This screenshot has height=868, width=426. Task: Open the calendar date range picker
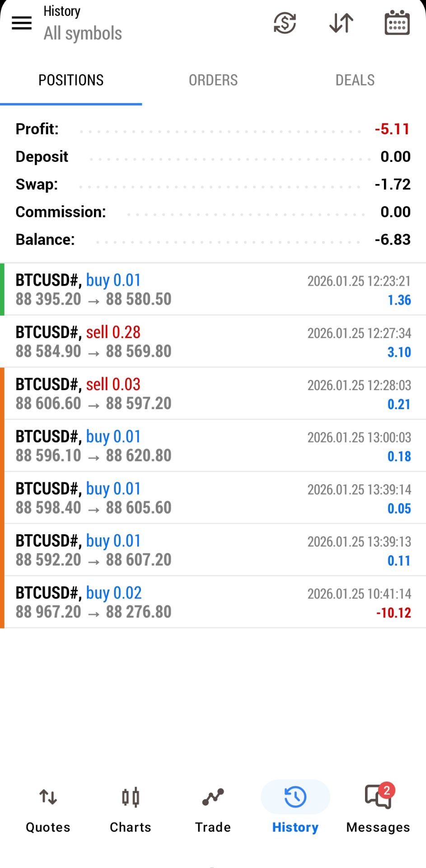pos(397,23)
